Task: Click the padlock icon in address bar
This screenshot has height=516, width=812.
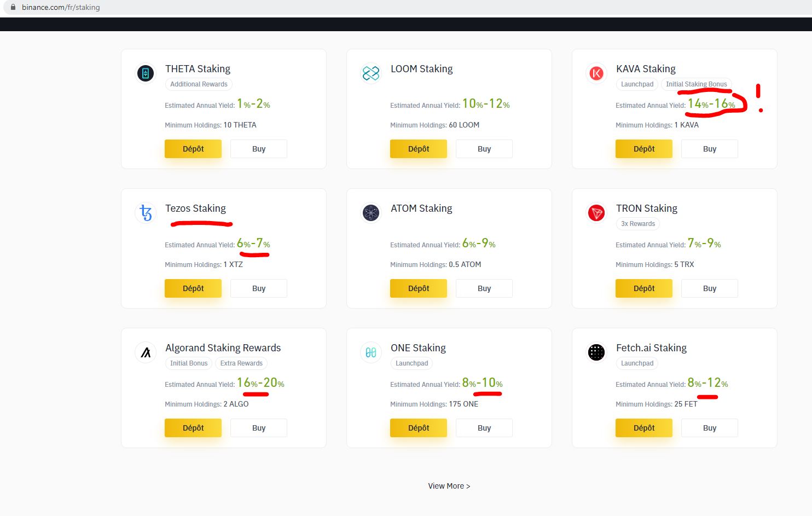Action: point(14,7)
